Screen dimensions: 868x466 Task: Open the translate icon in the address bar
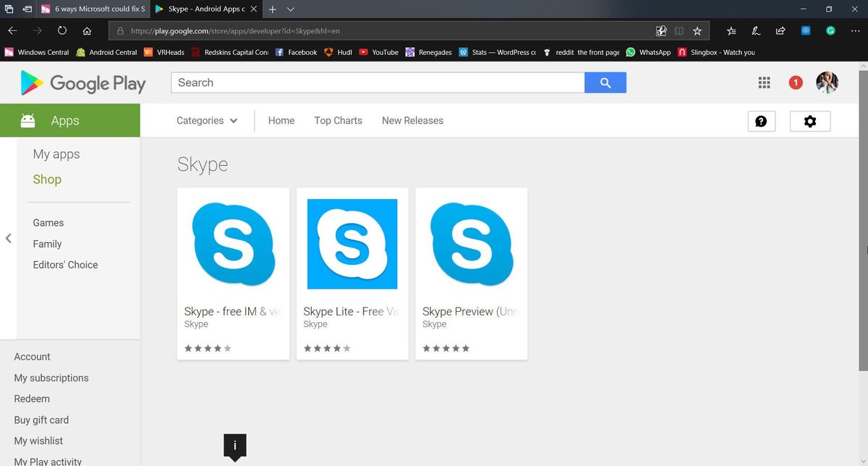click(660, 30)
